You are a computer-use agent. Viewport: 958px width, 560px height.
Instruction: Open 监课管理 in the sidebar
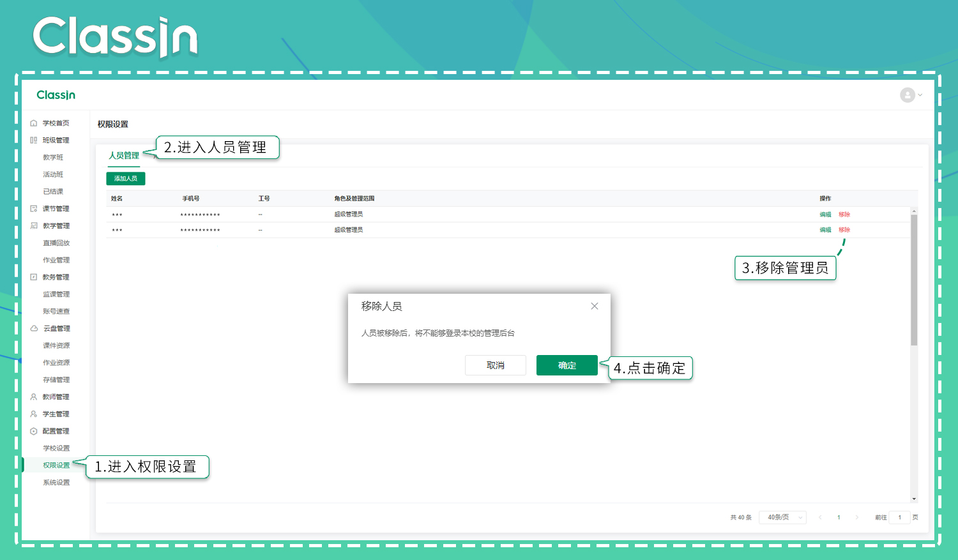point(56,294)
